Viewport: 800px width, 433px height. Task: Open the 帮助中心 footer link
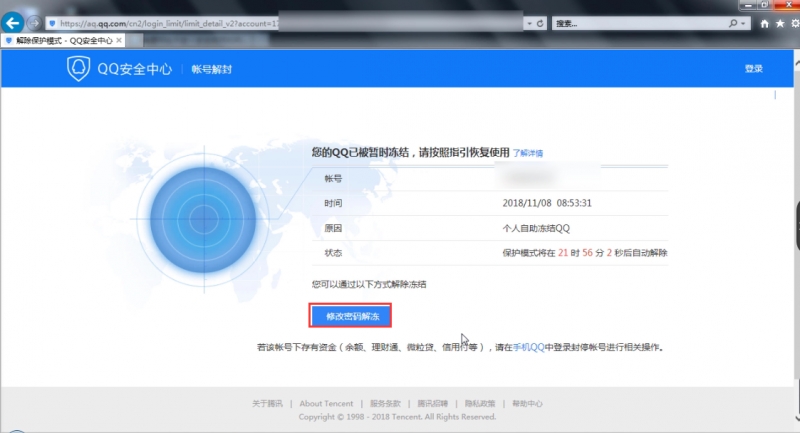(x=527, y=403)
